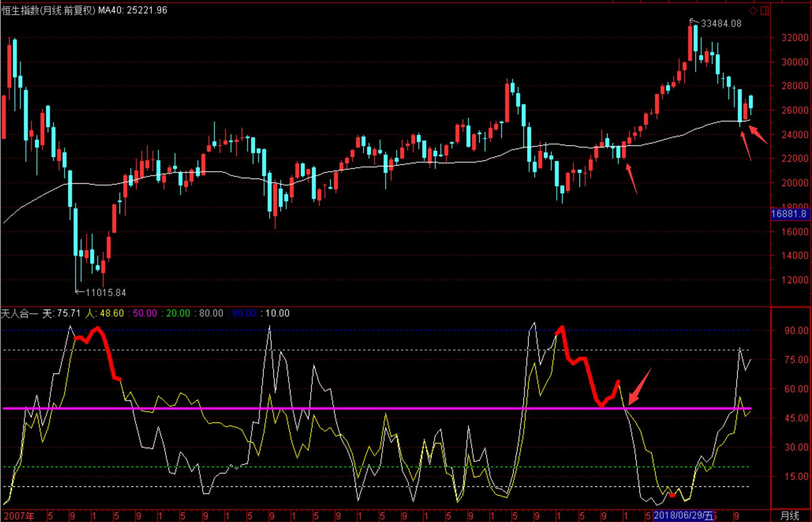Click the red arrow below 2016 pullback candle
Screen dimensions: 812x522
point(632,179)
